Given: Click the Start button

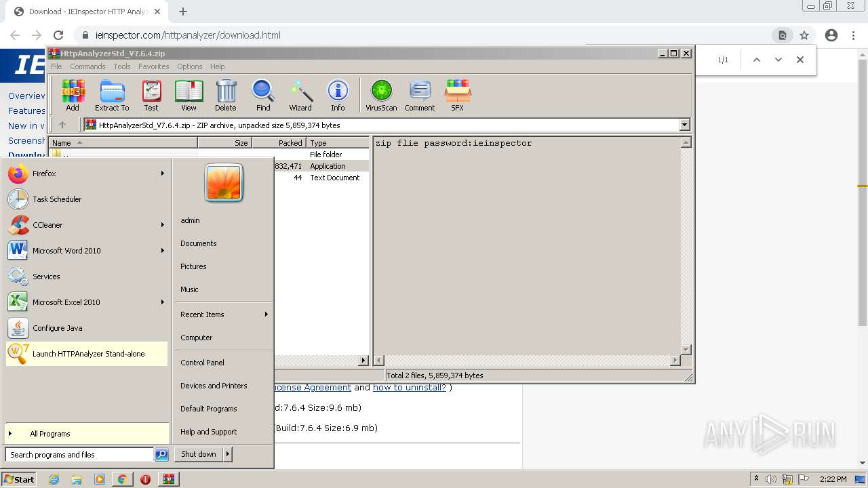Looking at the screenshot, I should pyautogui.click(x=19, y=479).
